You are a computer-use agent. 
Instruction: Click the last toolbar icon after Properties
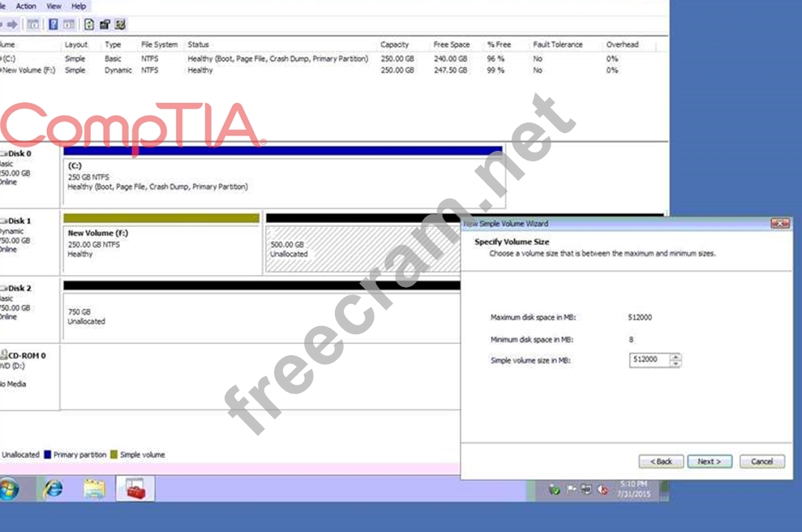[120, 24]
